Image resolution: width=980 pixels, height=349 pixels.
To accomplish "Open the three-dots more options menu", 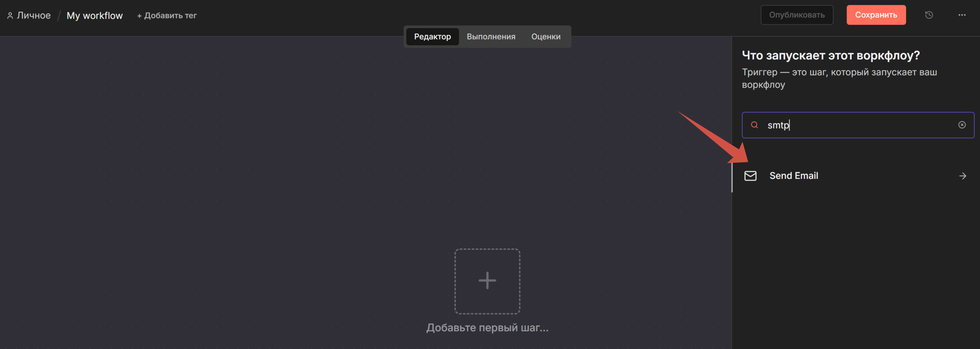I will pyautogui.click(x=962, y=15).
